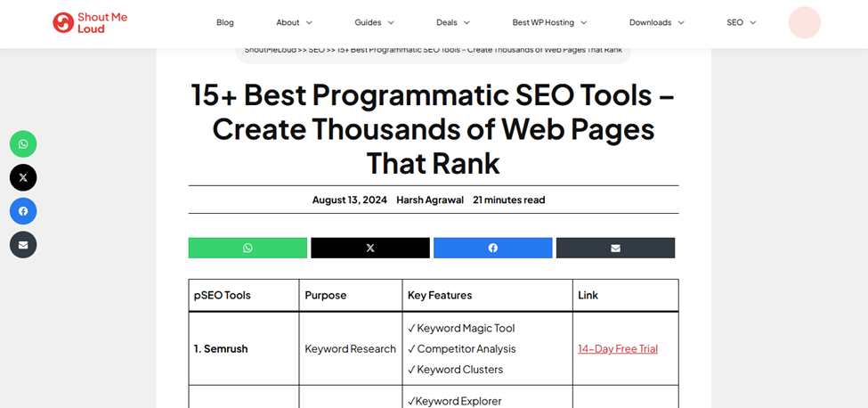Expand the Best WP Hosting dropdown

click(x=549, y=22)
